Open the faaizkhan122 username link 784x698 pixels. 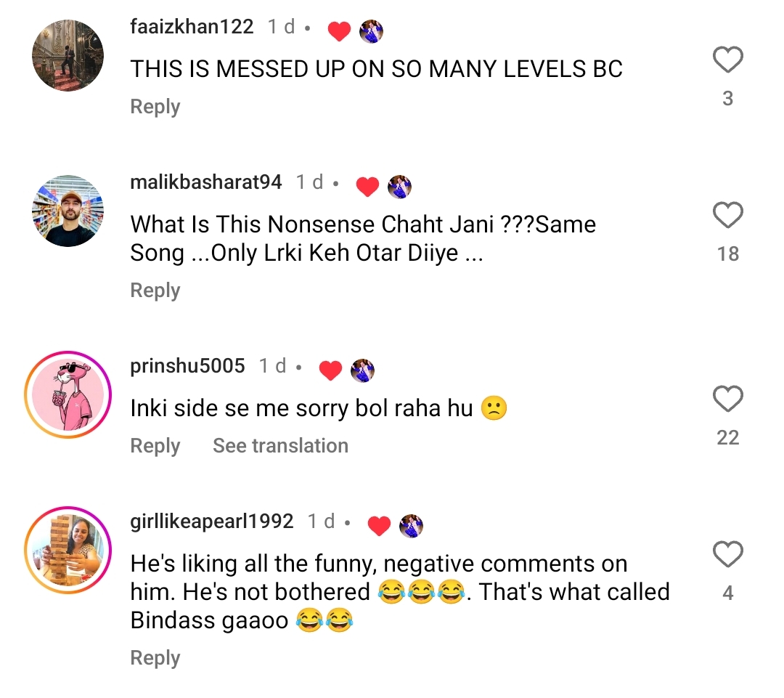click(x=192, y=28)
